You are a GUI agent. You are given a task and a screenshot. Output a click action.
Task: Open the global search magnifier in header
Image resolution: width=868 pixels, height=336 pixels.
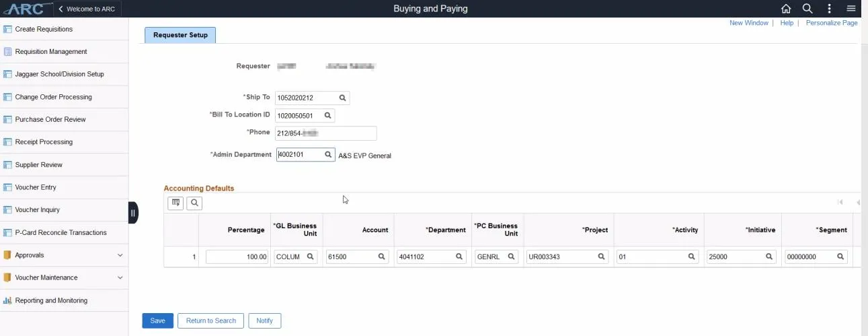(x=807, y=9)
